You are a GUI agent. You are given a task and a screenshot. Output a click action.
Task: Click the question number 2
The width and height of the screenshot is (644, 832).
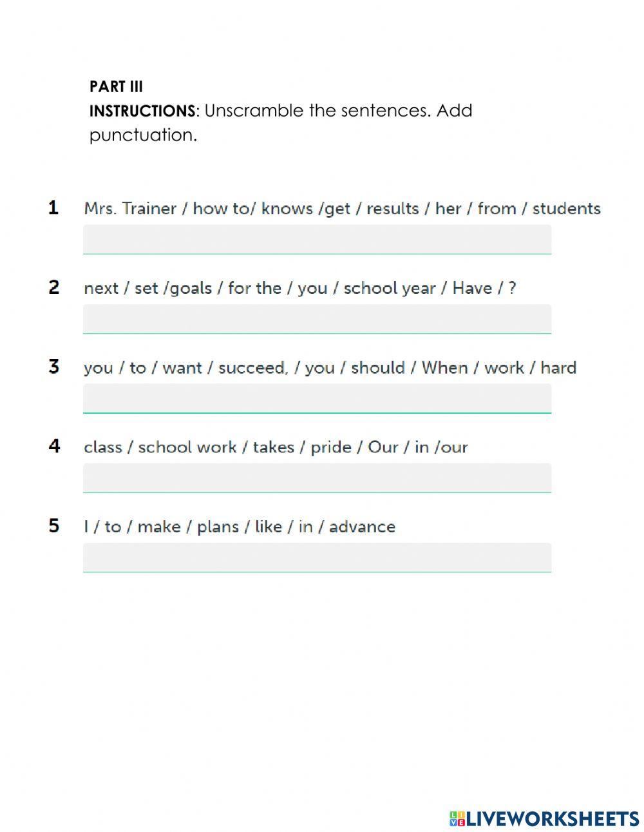coord(54,287)
